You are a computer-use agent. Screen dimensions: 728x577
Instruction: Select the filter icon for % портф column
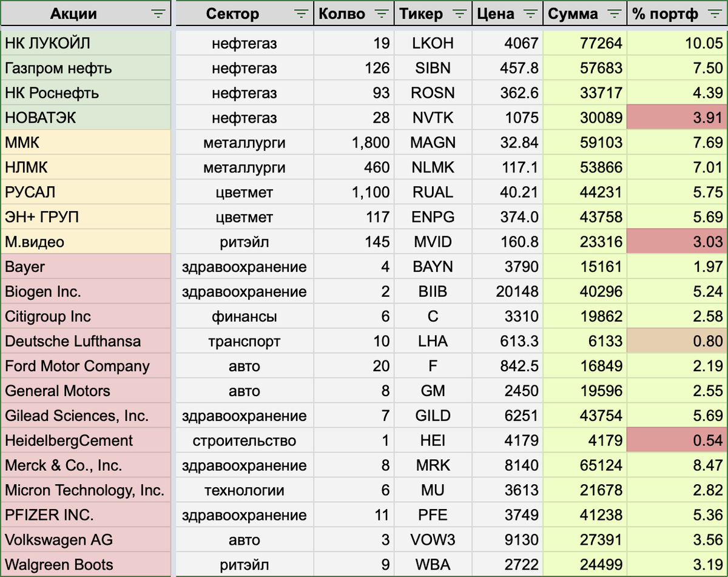[x=716, y=13]
